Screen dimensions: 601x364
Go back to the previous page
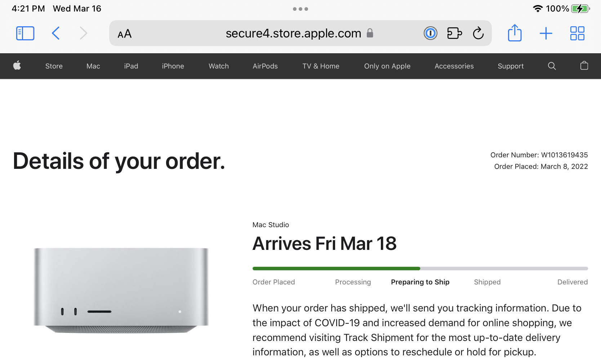[x=56, y=33]
